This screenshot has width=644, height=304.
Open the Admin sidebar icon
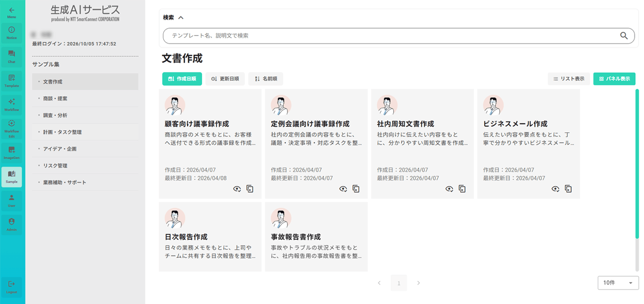tap(11, 225)
